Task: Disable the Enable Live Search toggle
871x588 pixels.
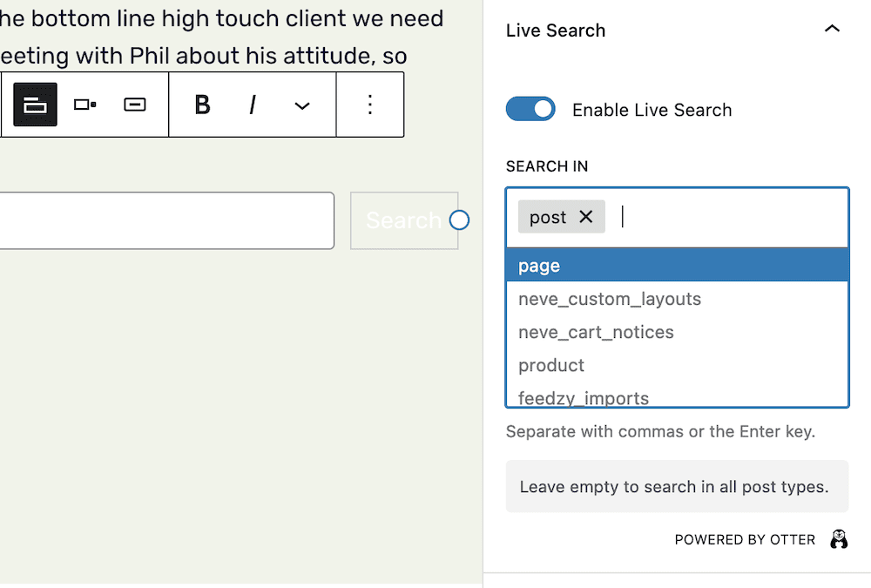Action: point(530,109)
